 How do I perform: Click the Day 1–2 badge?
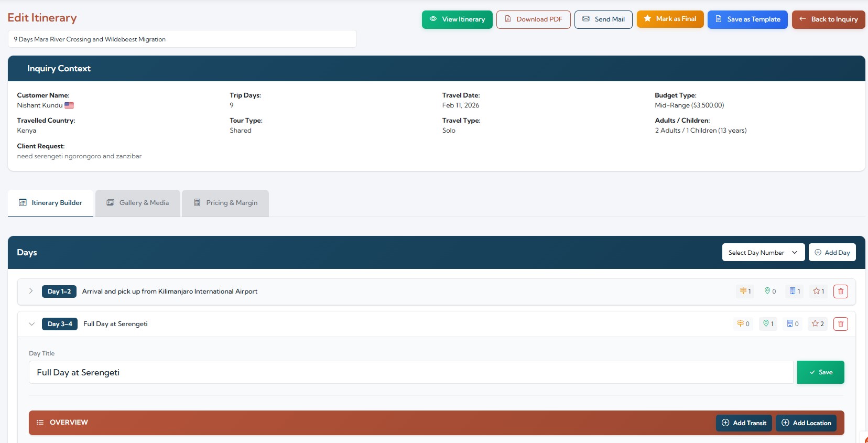coord(59,291)
